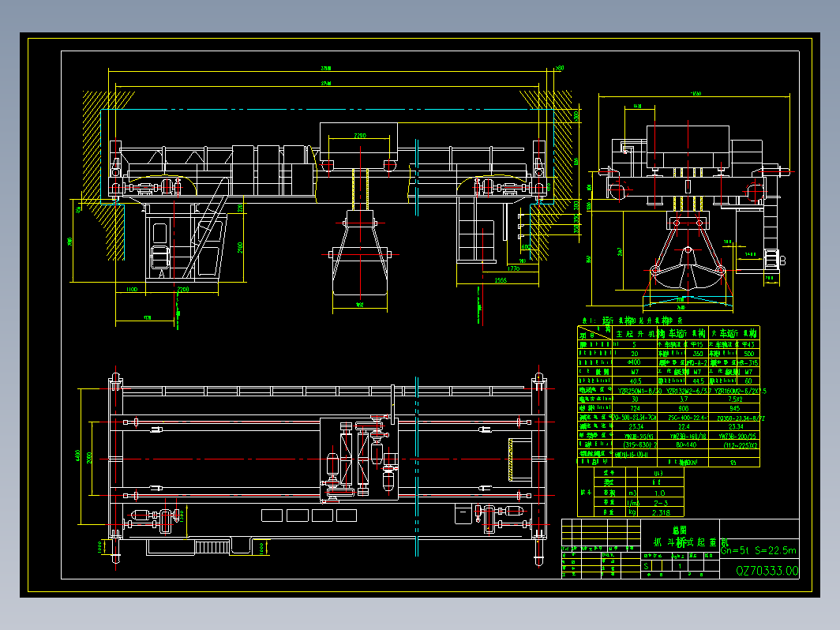Click the 350 wheel diameter value cell
Viewport: 840px width, 630px height.
(698, 354)
